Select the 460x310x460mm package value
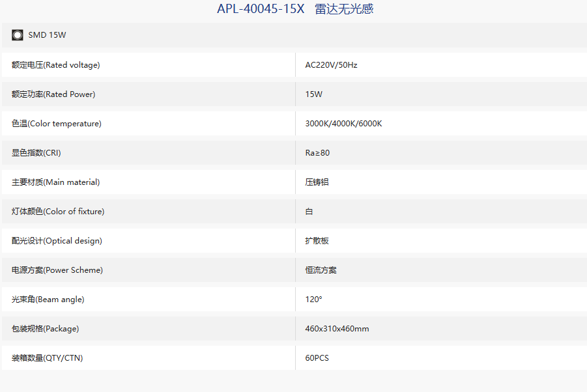 337,329
